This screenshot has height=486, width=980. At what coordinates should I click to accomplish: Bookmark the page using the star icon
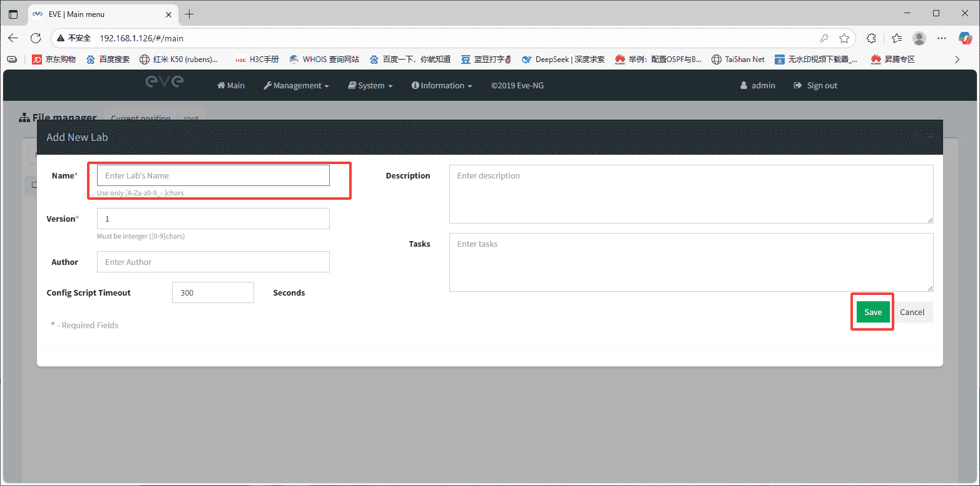pyautogui.click(x=844, y=38)
